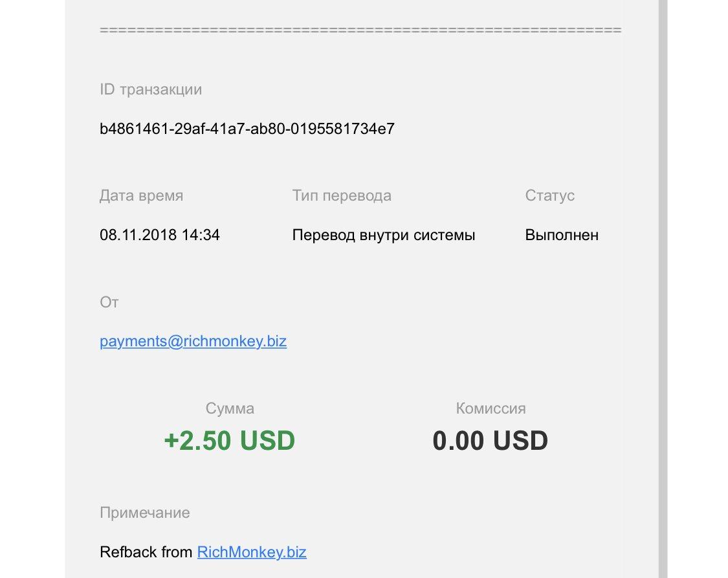Click the 'От' sender label
728x578 pixels.
coord(109,302)
